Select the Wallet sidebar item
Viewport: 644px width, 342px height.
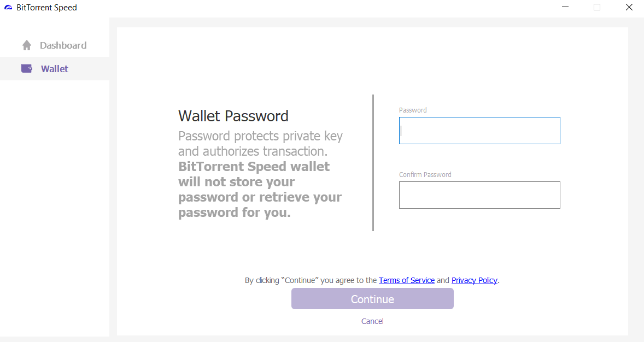click(55, 69)
